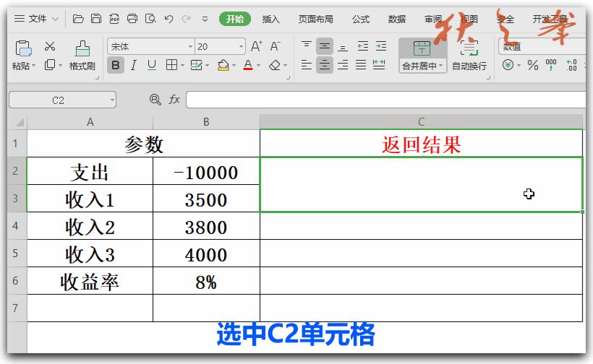Switch to the 开始 tab

[x=235, y=19]
